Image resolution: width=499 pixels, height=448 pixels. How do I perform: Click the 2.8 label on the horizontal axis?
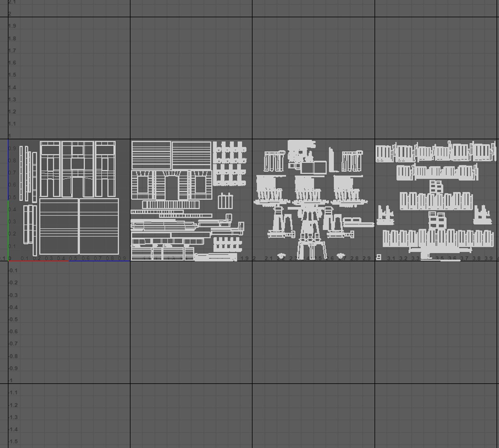pos(354,258)
